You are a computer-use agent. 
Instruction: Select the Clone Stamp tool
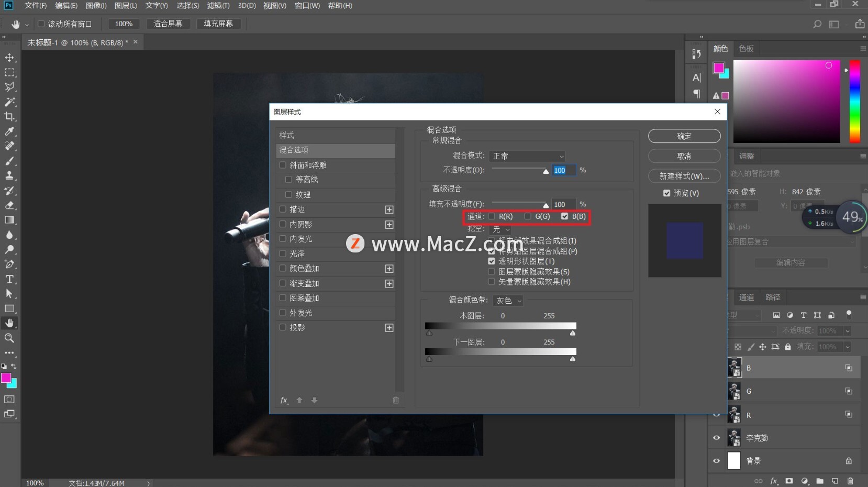click(9, 175)
